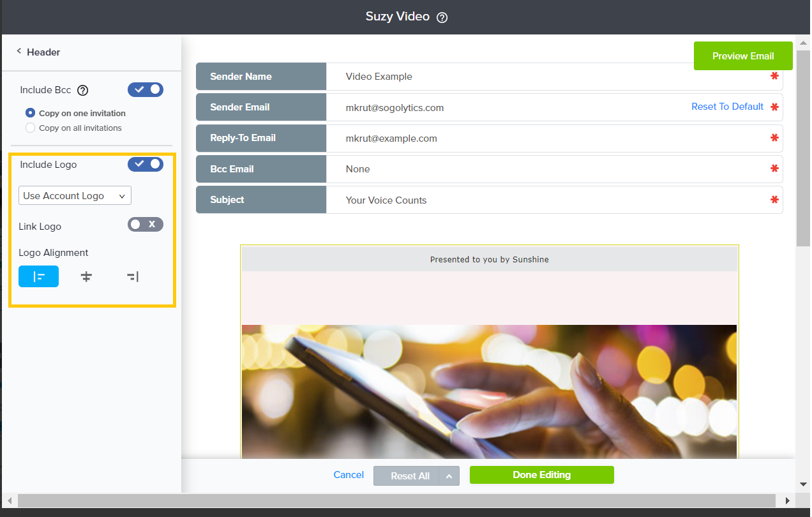Select Copy on one invitation option
This screenshot has width=812, height=517.
[x=30, y=113]
